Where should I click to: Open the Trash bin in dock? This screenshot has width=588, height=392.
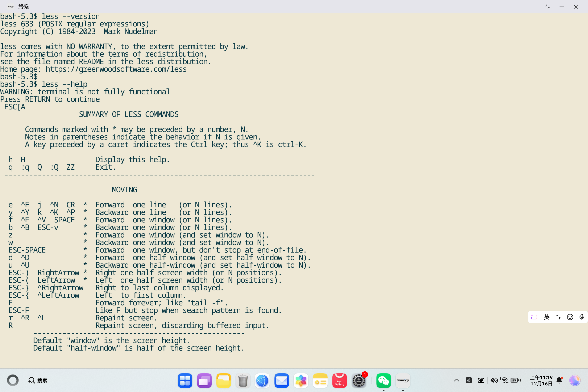point(243,381)
